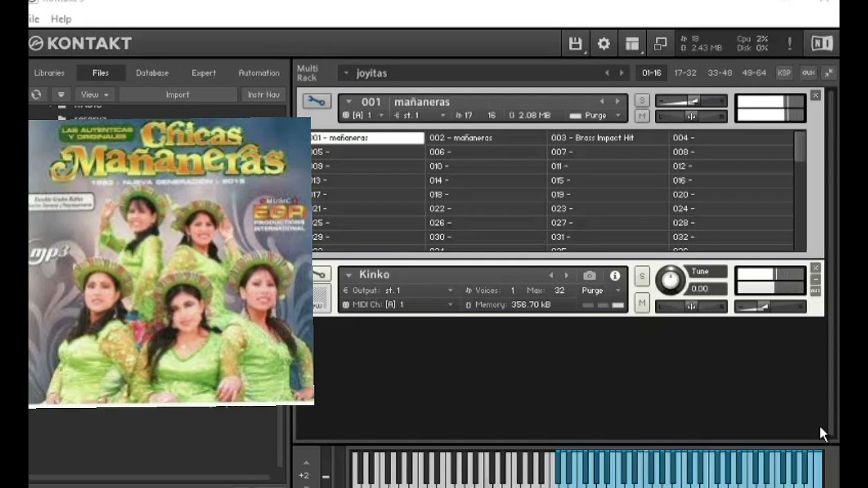Minimize the Kinko instrument with minus button
The width and height of the screenshot is (868, 488).
coord(816,279)
